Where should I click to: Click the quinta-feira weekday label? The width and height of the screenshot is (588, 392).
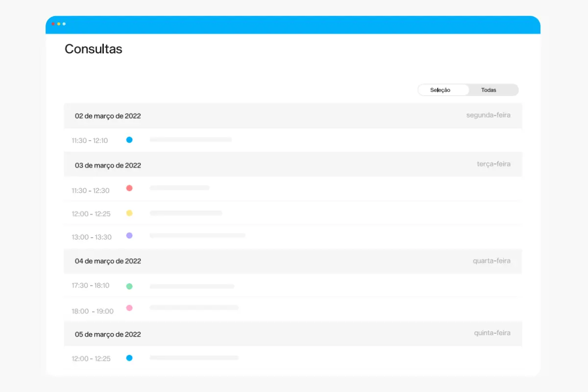point(492,333)
